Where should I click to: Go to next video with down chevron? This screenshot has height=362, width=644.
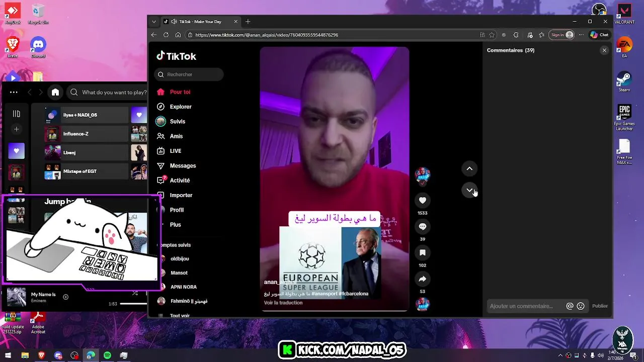coord(469,190)
